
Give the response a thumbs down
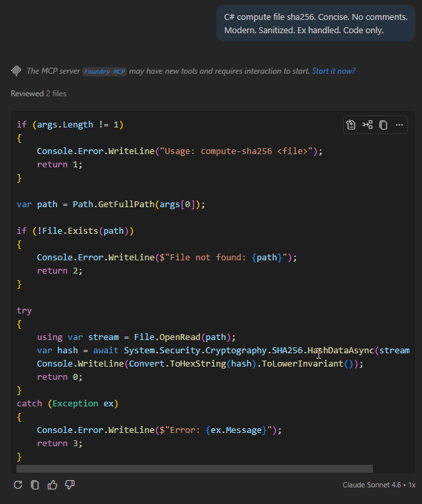coord(70,485)
